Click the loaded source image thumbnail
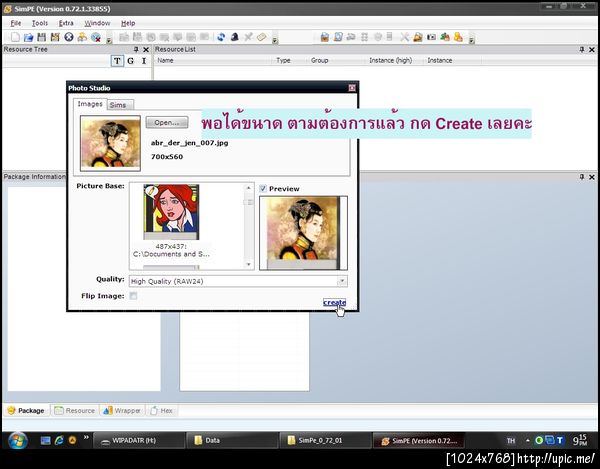Image resolution: width=600 pixels, height=469 pixels. [x=110, y=143]
